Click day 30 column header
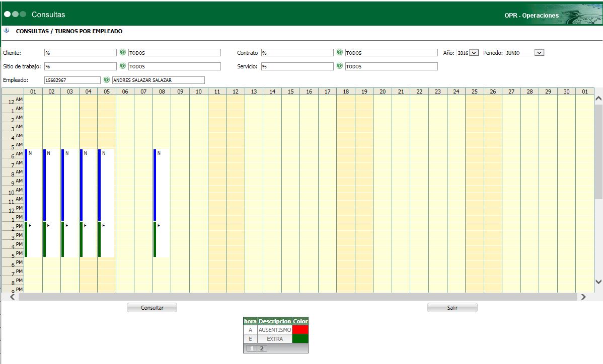The height and width of the screenshot is (364, 603). [x=566, y=92]
